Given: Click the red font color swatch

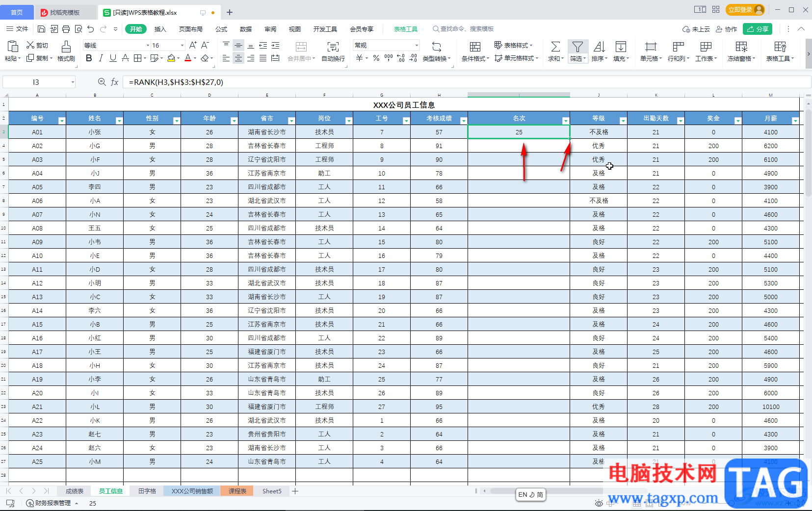Looking at the screenshot, I should 188,58.
